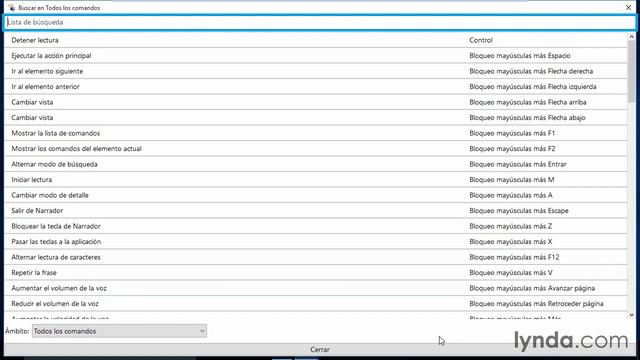This screenshot has height=360, width=640.
Task: Click shortcut Bloqueo mayúsculas más V
Action: pyautogui.click(x=511, y=273)
